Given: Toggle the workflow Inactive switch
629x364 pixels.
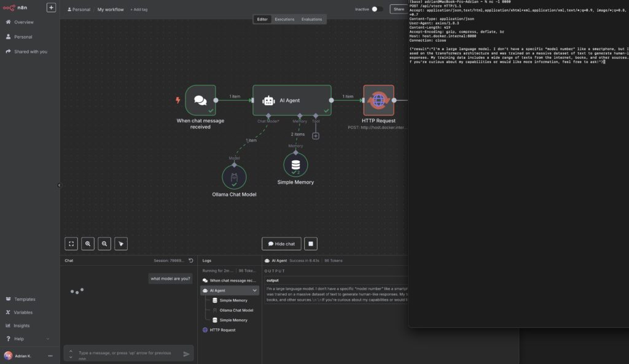Looking at the screenshot, I should tap(377, 9).
